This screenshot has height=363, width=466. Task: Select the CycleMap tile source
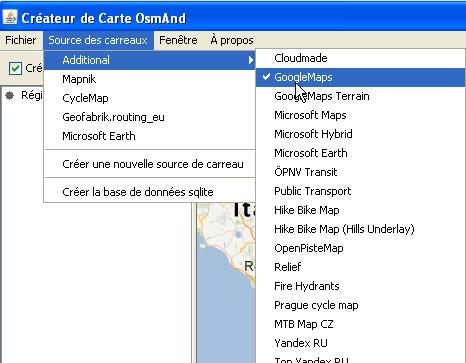[x=149, y=98]
